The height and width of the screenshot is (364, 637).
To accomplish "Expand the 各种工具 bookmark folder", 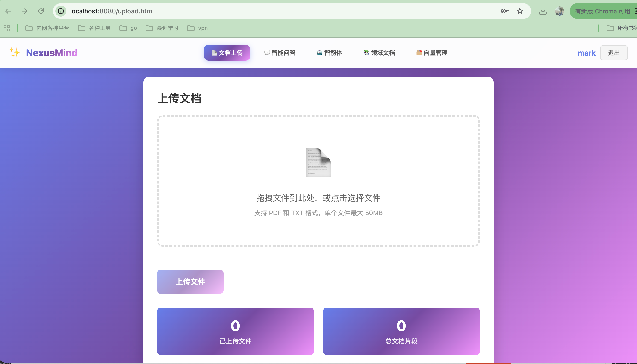I will [x=94, y=28].
